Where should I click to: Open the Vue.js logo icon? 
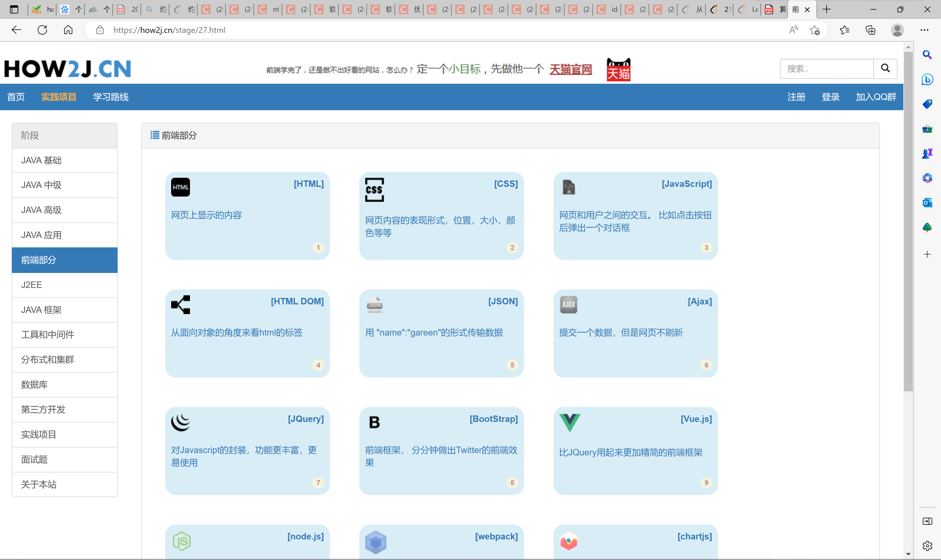pos(569,422)
